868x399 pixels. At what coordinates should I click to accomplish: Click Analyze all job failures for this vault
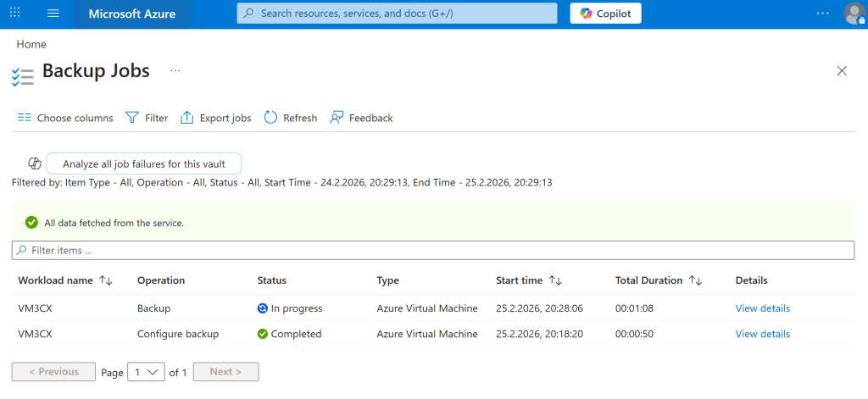[143, 163]
